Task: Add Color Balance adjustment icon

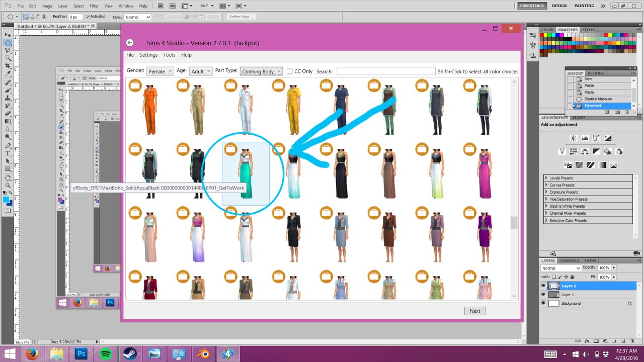Action: (585, 151)
